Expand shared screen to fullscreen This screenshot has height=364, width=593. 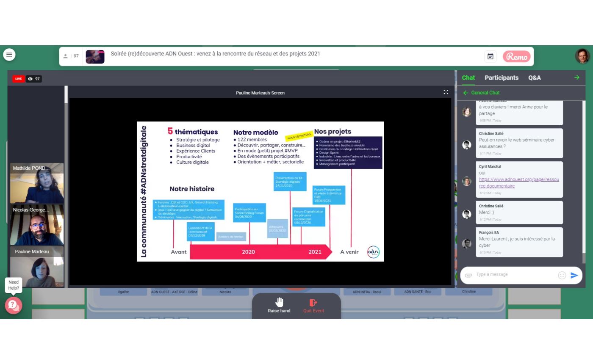click(446, 92)
